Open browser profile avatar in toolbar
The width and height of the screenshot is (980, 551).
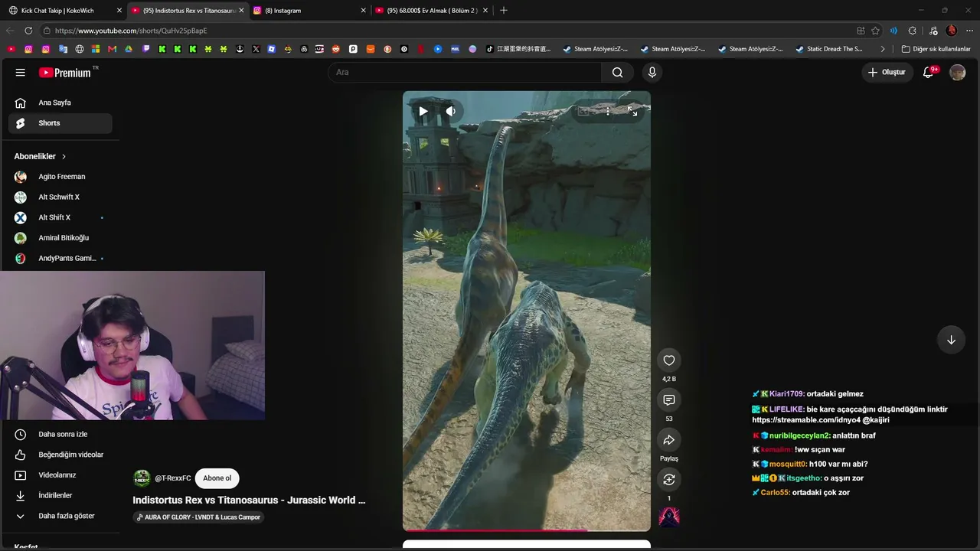pos(951,31)
